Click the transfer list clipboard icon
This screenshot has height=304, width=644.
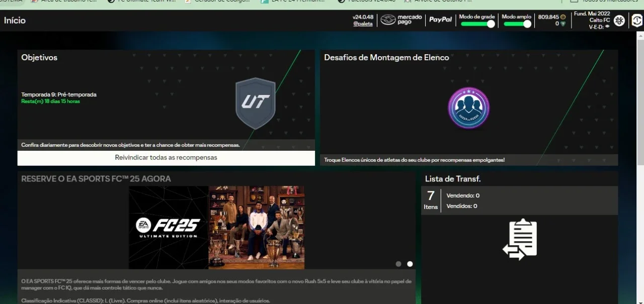520,240
